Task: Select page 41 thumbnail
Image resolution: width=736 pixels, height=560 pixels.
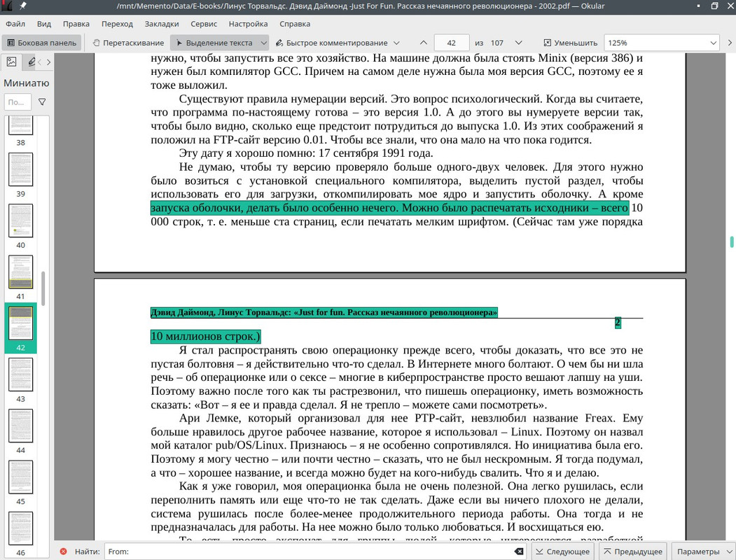Action: click(20, 272)
